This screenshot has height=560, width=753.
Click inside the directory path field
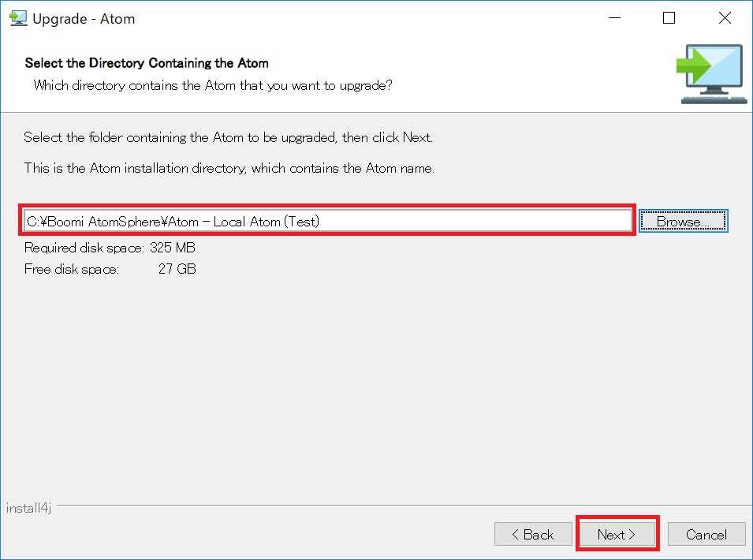tap(327, 221)
